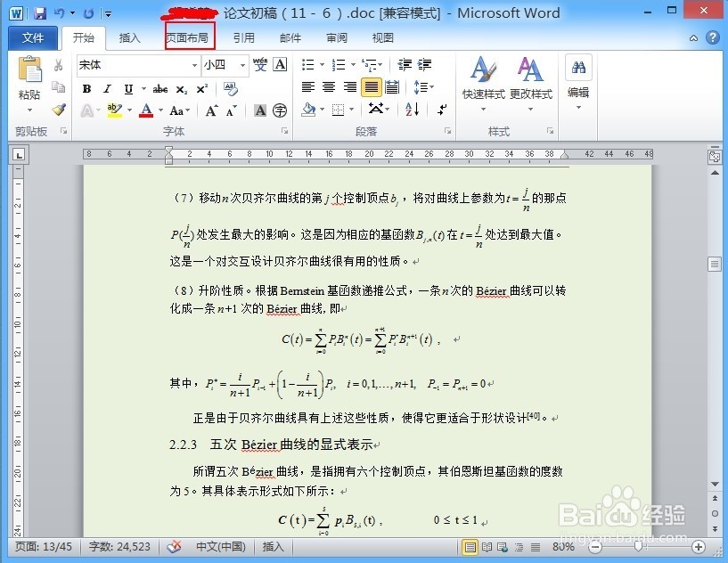Select the italic formatting icon
Screen dimensions: 728x563
coord(107,87)
